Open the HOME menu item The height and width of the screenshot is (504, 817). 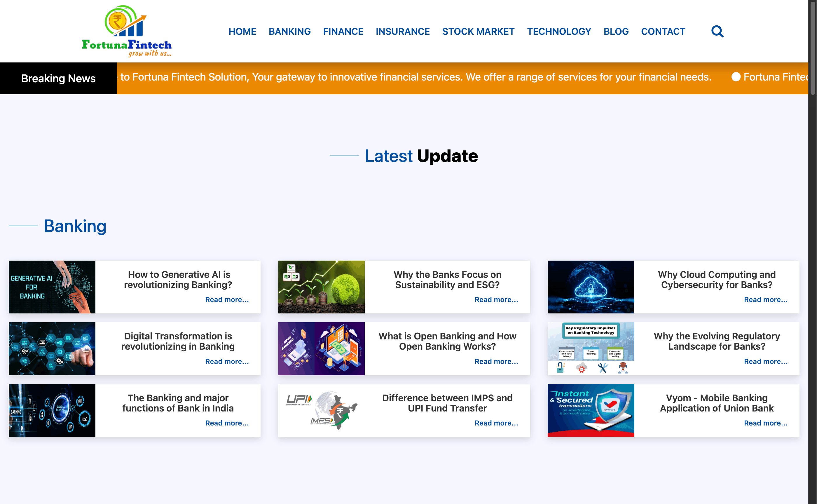point(242,31)
